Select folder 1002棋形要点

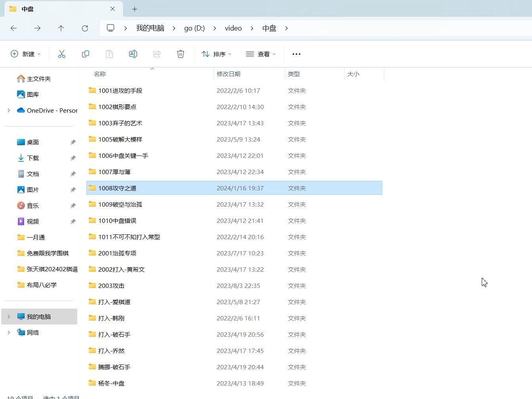[x=234, y=107]
